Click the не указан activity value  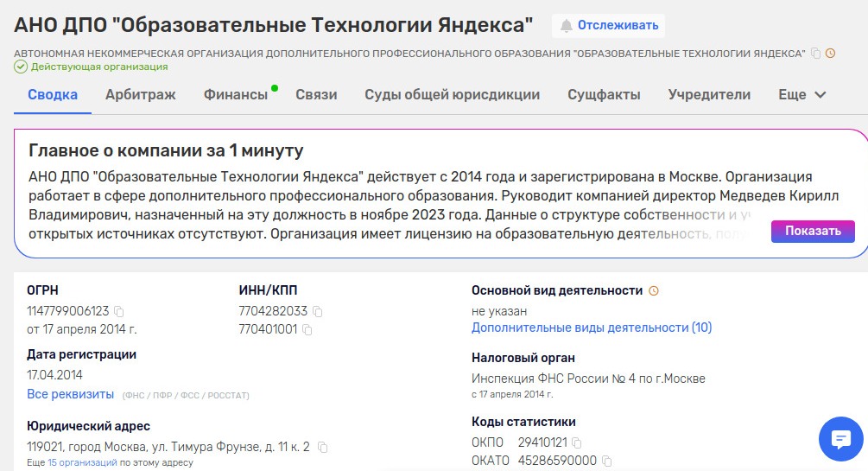point(499,311)
